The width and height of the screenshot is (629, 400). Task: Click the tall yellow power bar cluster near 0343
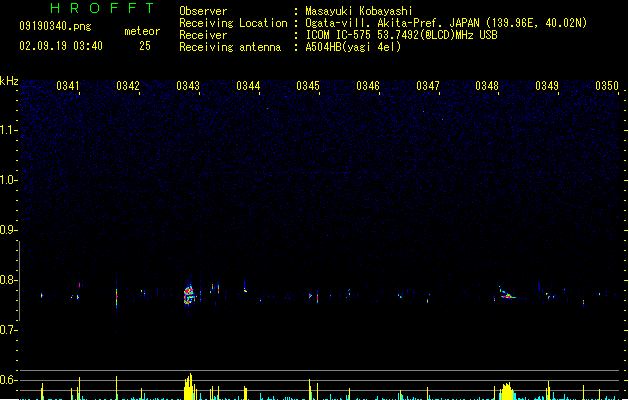tap(189, 387)
